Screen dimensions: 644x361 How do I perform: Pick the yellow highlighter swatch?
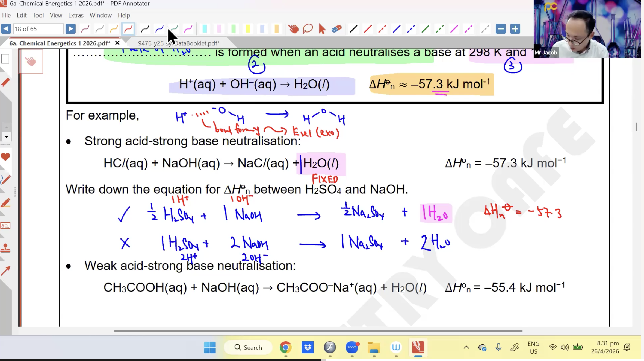coord(248,29)
